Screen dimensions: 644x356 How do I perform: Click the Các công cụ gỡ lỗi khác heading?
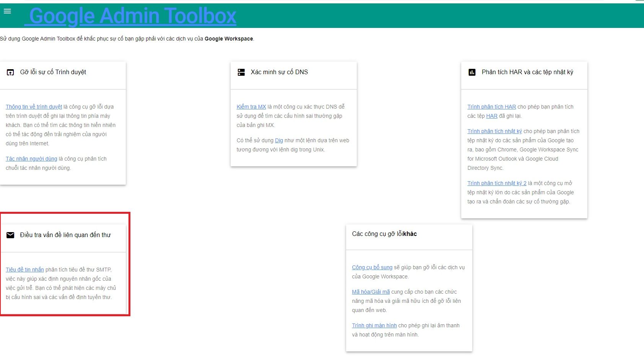[x=384, y=234]
